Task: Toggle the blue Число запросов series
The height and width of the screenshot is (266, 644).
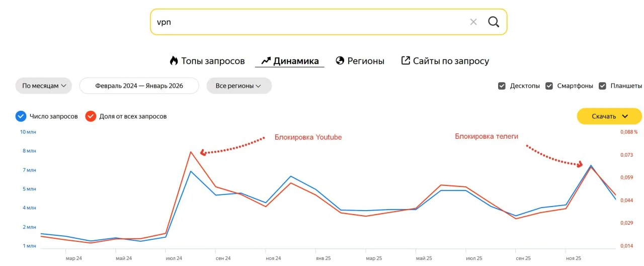Action: click(x=21, y=116)
